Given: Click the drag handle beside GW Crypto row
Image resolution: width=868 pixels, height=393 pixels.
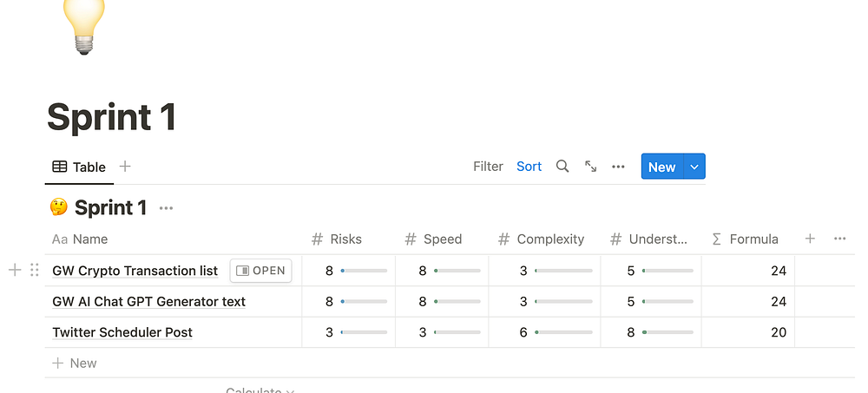Looking at the screenshot, I should point(35,270).
